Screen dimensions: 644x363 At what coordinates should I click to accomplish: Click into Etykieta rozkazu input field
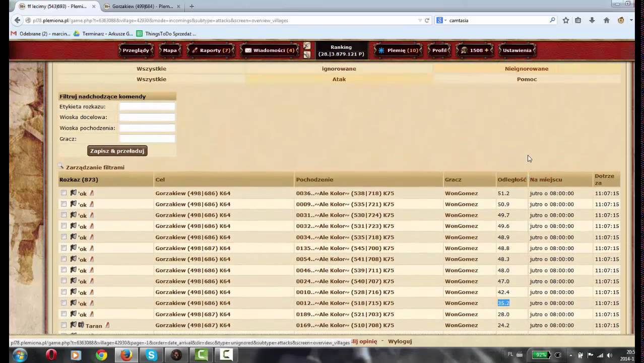click(x=147, y=106)
